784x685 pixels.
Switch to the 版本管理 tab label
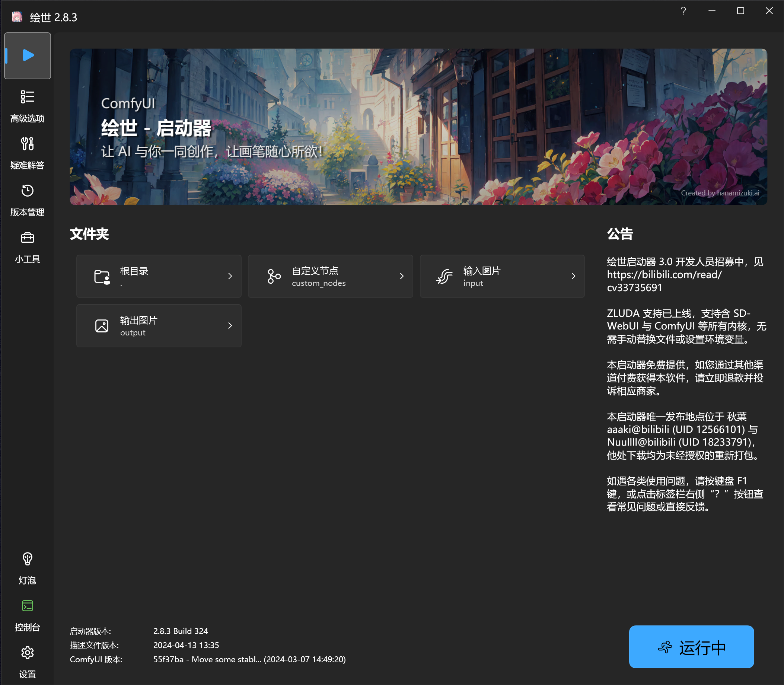27,212
